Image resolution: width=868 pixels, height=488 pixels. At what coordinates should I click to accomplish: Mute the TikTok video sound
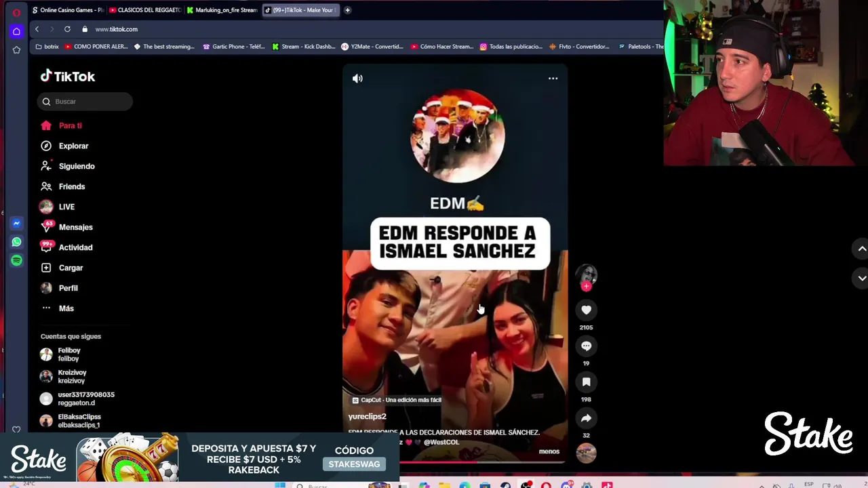tap(357, 79)
